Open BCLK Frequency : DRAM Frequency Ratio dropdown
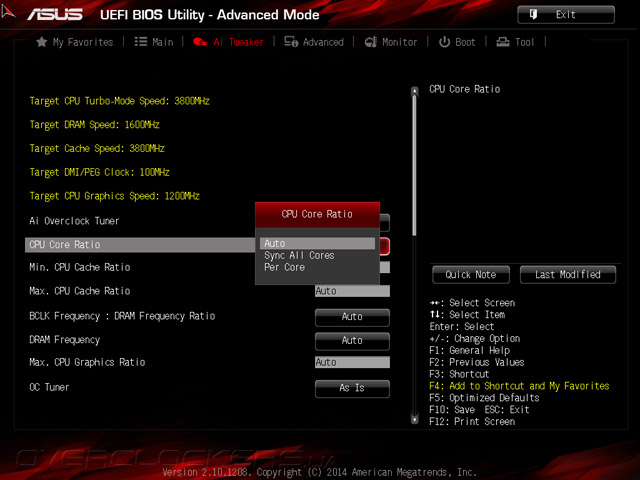 tap(352, 317)
